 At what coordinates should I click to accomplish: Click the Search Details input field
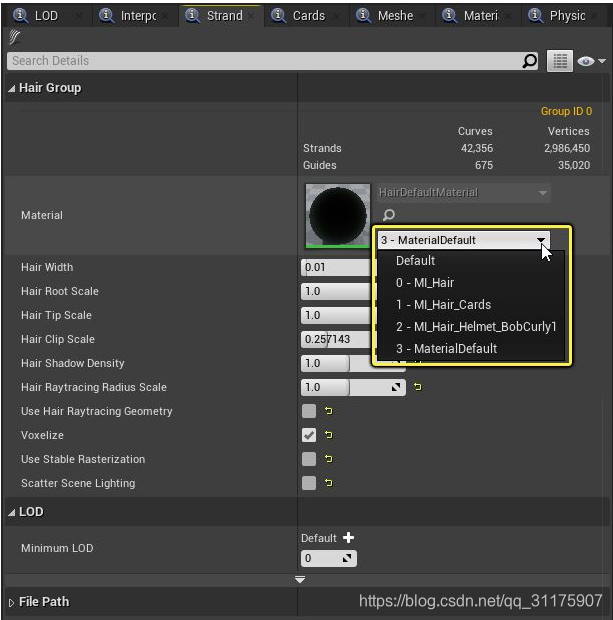click(265, 61)
